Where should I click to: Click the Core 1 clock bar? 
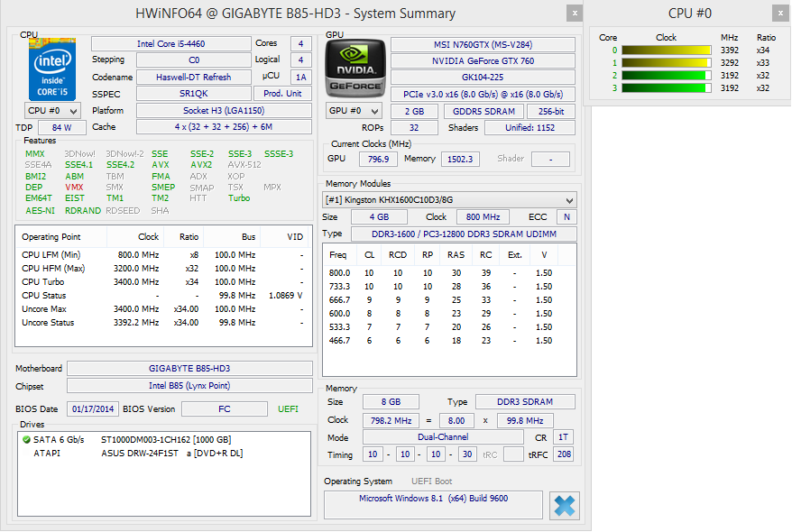tap(667, 62)
